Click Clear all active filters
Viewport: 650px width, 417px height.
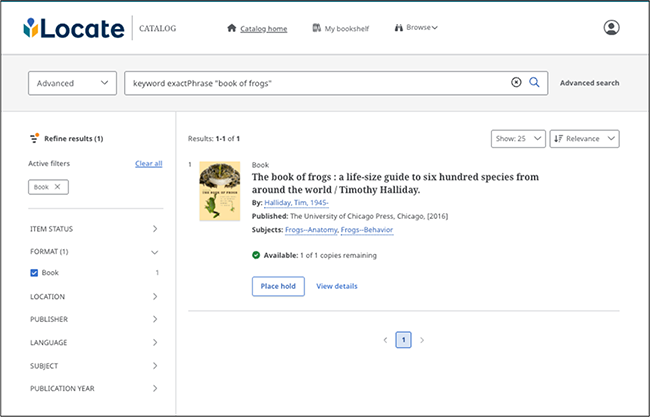coord(148,163)
